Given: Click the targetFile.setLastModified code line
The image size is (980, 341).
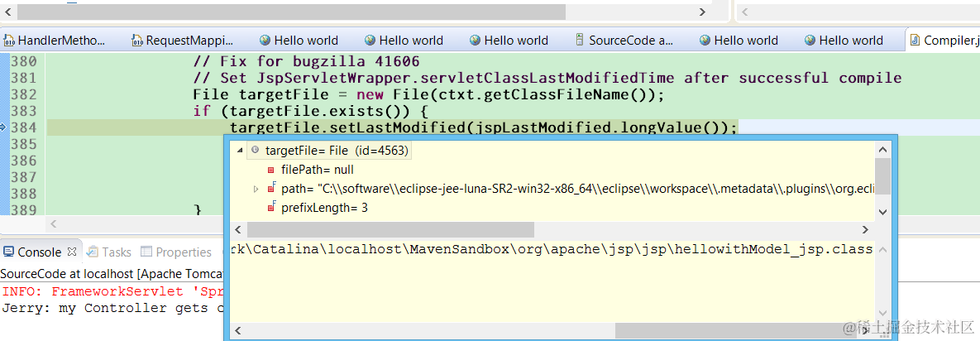Looking at the screenshot, I should pyautogui.click(x=484, y=127).
